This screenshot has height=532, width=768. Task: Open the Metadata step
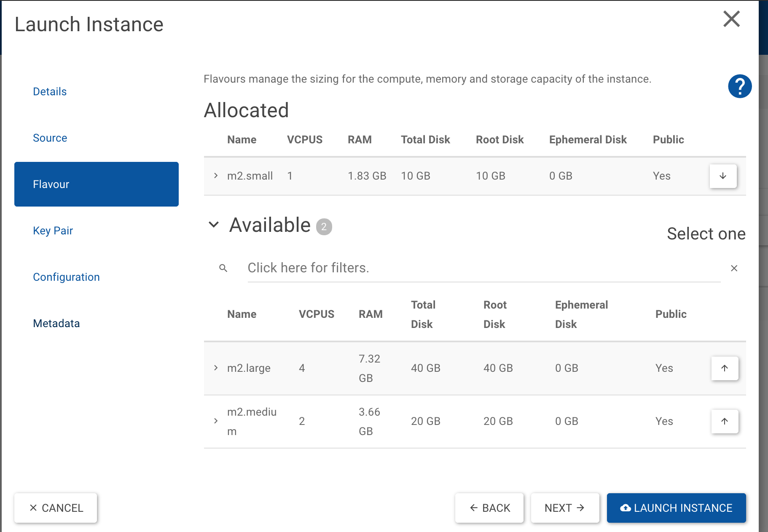pos(56,323)
